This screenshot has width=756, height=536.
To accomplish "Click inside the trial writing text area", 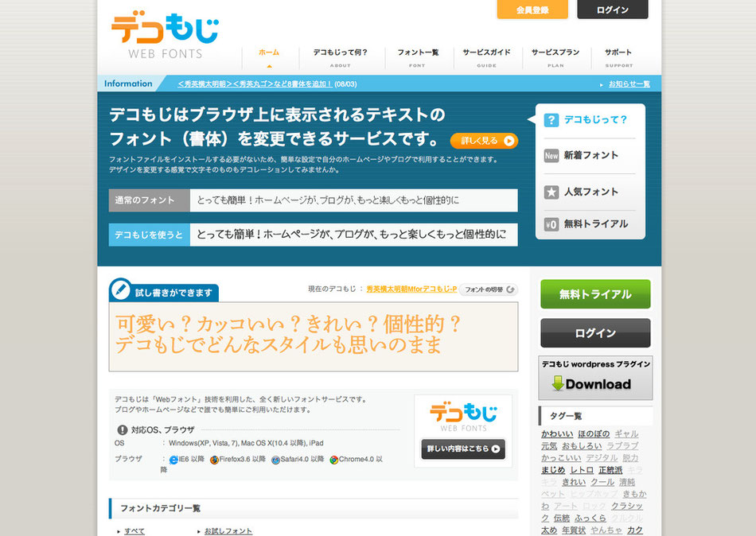I will 314,337.
